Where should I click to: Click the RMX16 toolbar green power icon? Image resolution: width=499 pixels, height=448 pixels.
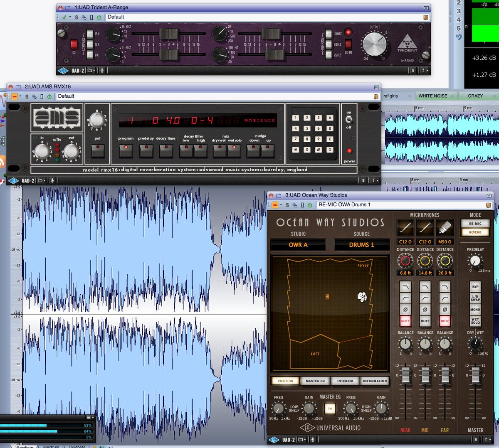49,96
